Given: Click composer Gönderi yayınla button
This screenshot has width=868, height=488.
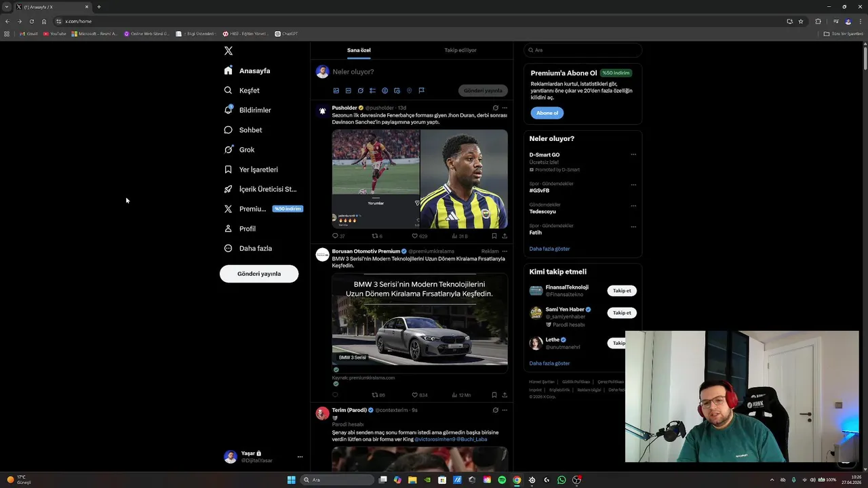Looking at the screenshot, I should 483,90.
